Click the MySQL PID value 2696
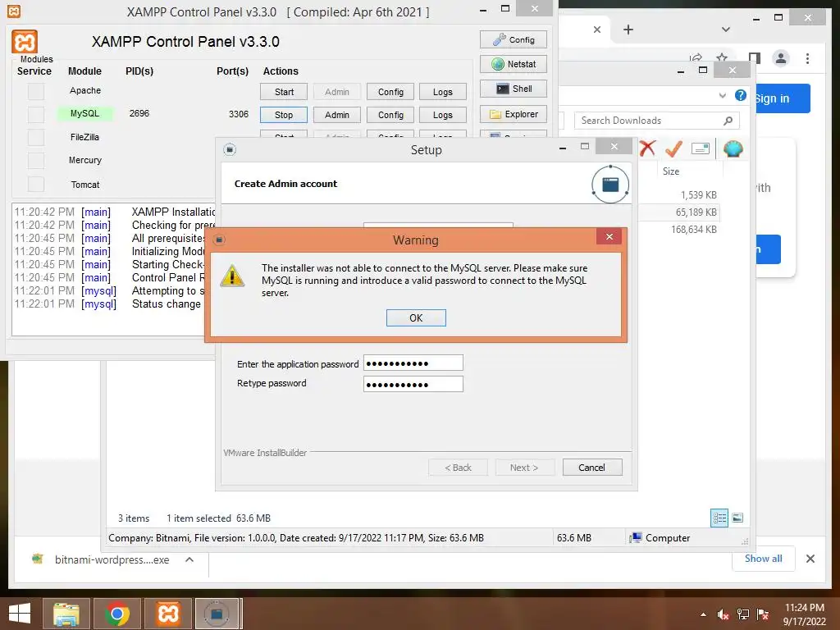 point(139,113)
